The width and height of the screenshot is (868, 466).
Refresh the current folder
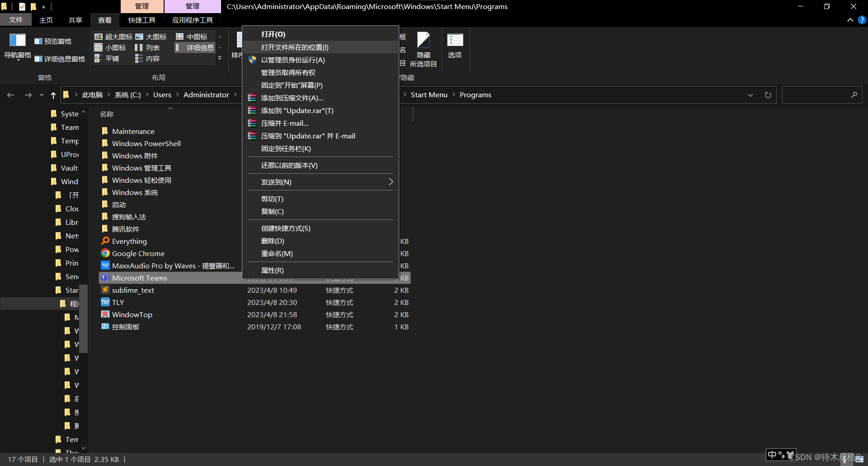pos(768,95)
